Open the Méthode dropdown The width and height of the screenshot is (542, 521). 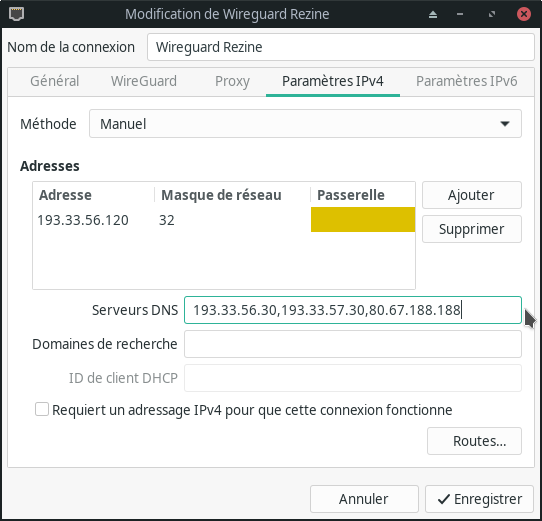click(305, 124)
